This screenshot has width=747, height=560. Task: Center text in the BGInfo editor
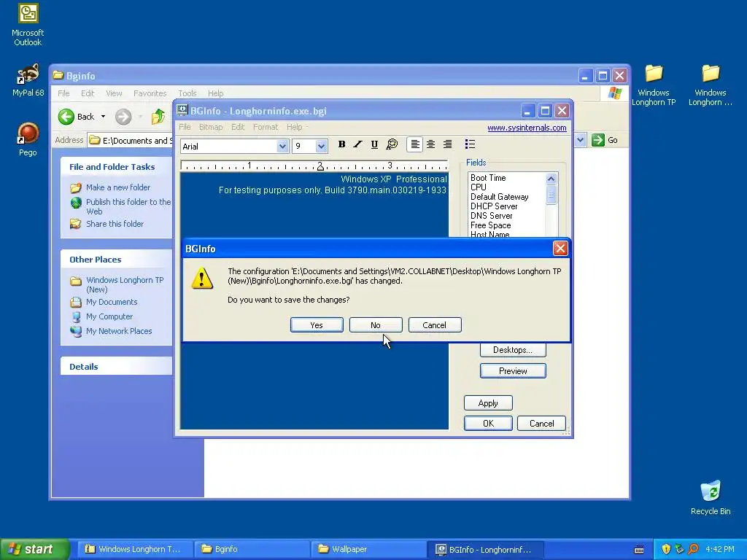pos(430,144)
